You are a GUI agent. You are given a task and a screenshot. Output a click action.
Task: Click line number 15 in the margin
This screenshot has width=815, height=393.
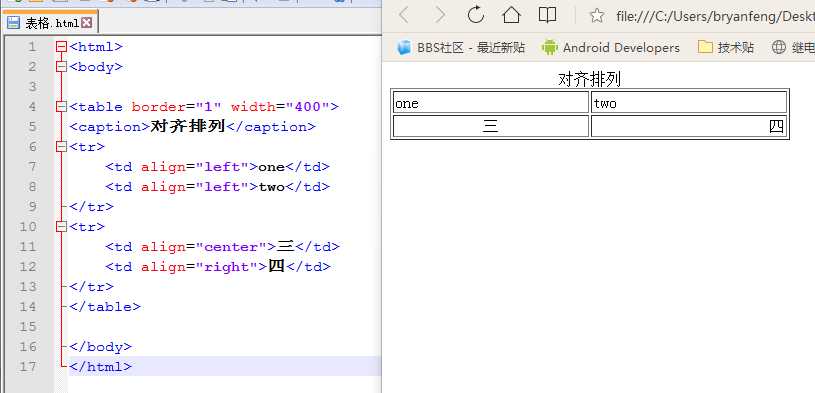[x=28, y=326]
